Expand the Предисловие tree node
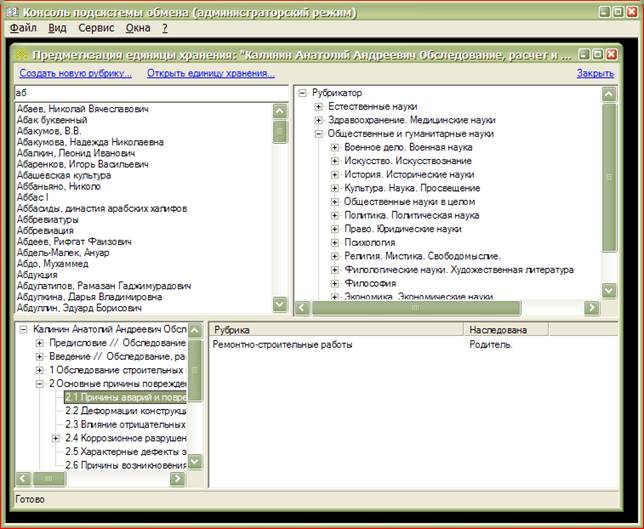 click(39, 343)
